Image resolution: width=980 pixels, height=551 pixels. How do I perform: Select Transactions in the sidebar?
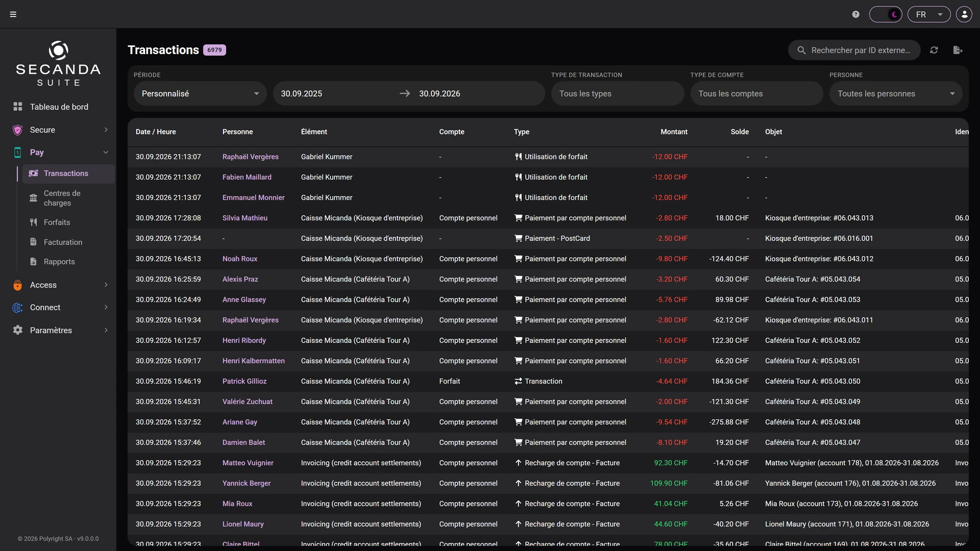(x=68, y=173)
